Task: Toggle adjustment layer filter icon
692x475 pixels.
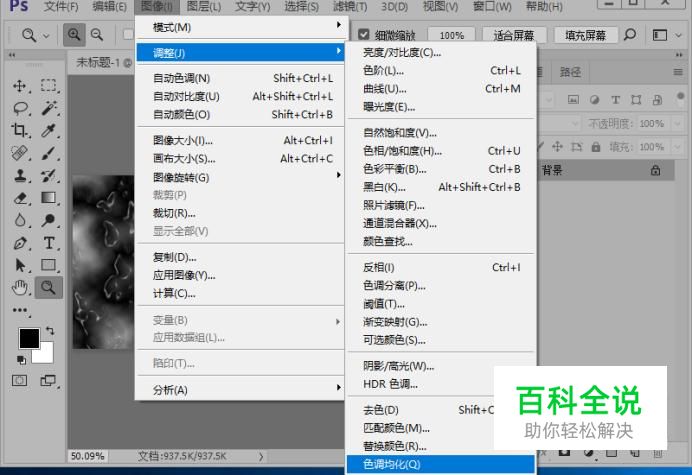Action: [x=594, y=100]
